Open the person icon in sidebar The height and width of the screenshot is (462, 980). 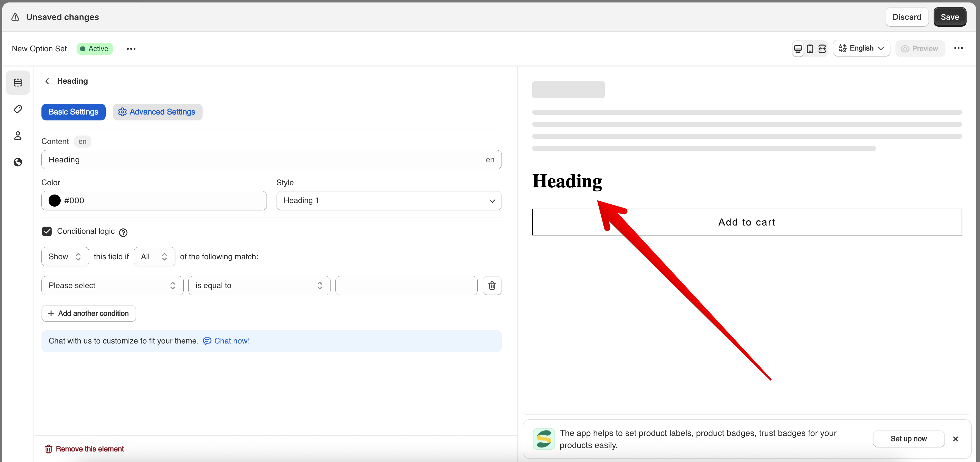click(x=18, y=136)
